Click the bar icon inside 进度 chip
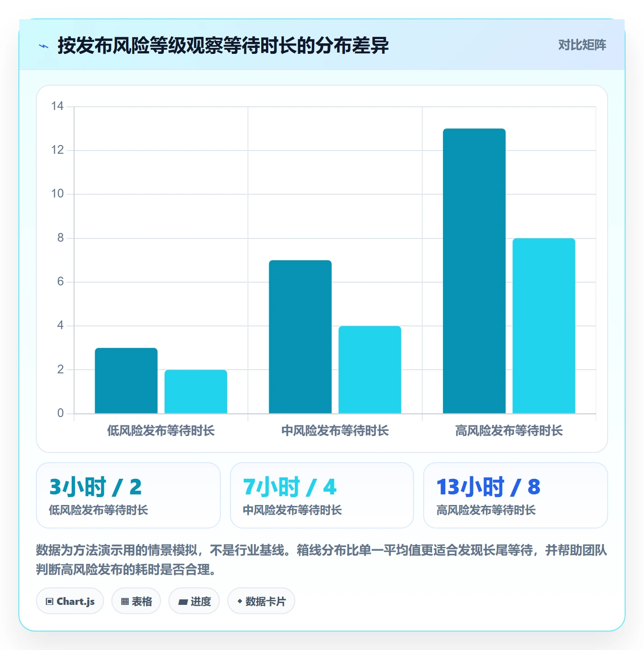 [x=183, y=602]
